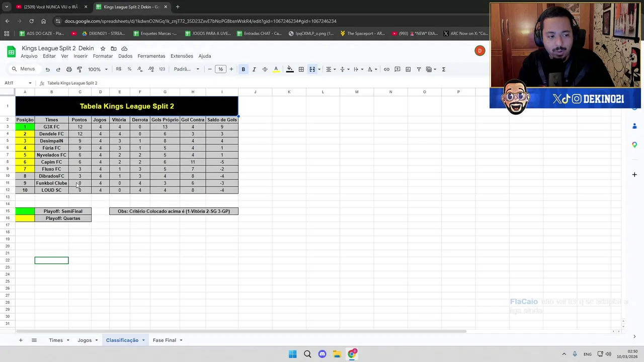644x362 pixels.
Task: Open borders options
Action: [301, 69]
